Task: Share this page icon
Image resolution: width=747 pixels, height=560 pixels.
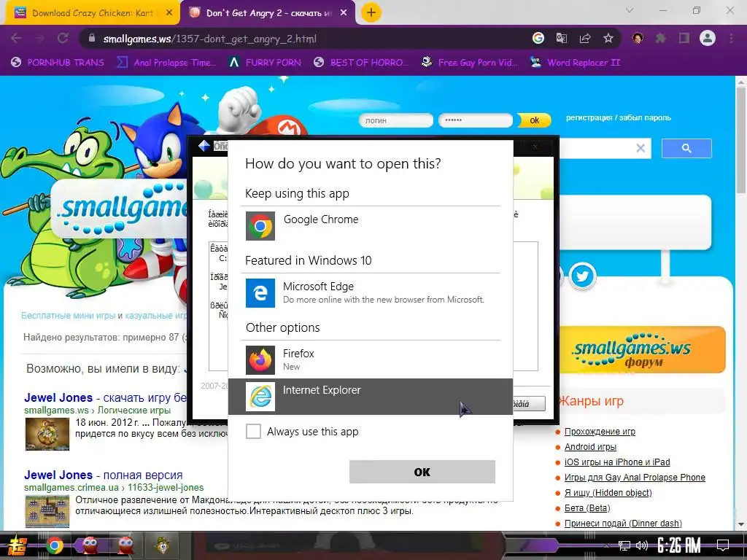Action: tap(585, 38)
